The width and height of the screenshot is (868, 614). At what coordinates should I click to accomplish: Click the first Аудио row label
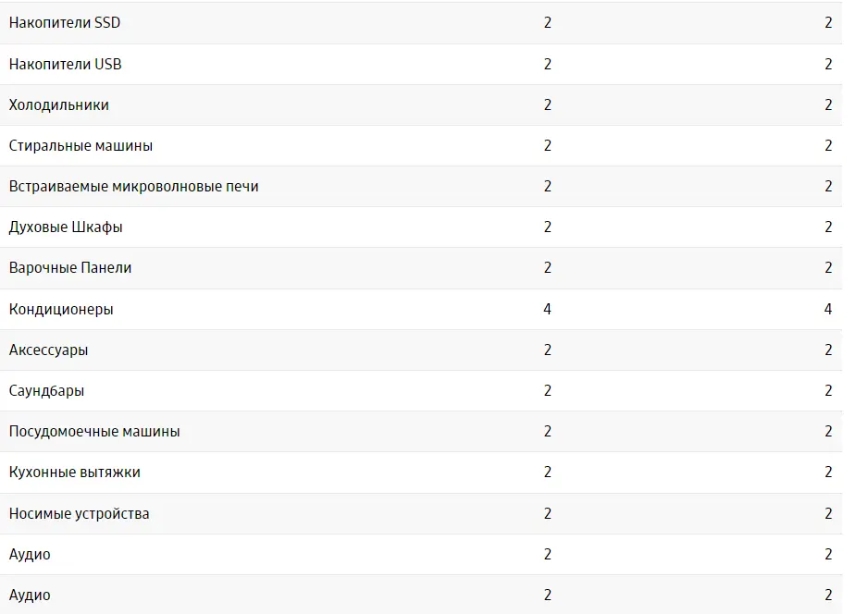[30, 554]
